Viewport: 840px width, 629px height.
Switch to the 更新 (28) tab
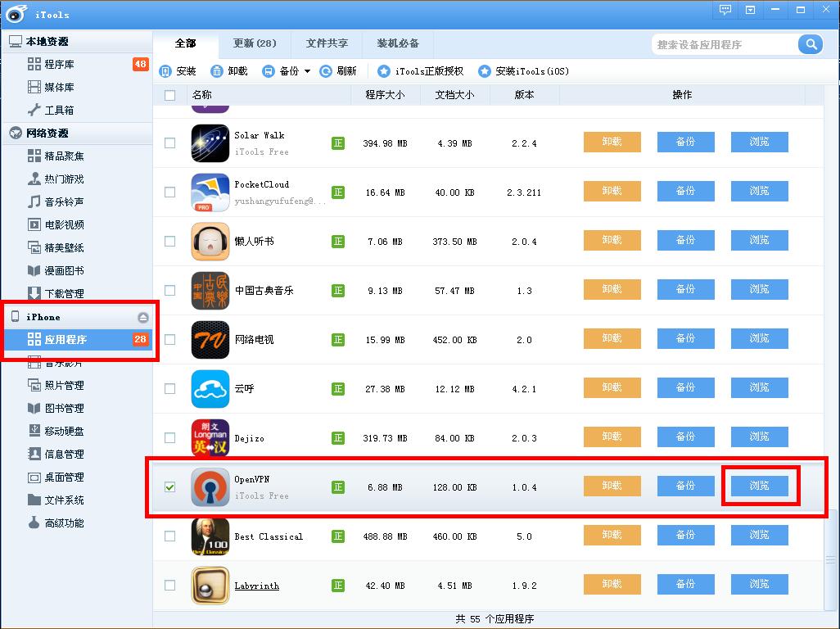click(255, 43)
